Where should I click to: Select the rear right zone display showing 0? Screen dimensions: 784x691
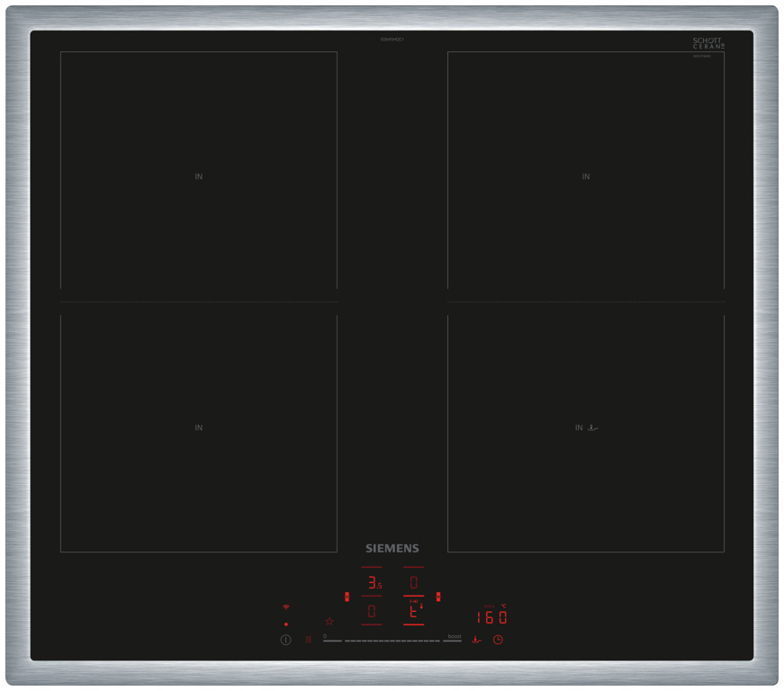click(413, 582)
